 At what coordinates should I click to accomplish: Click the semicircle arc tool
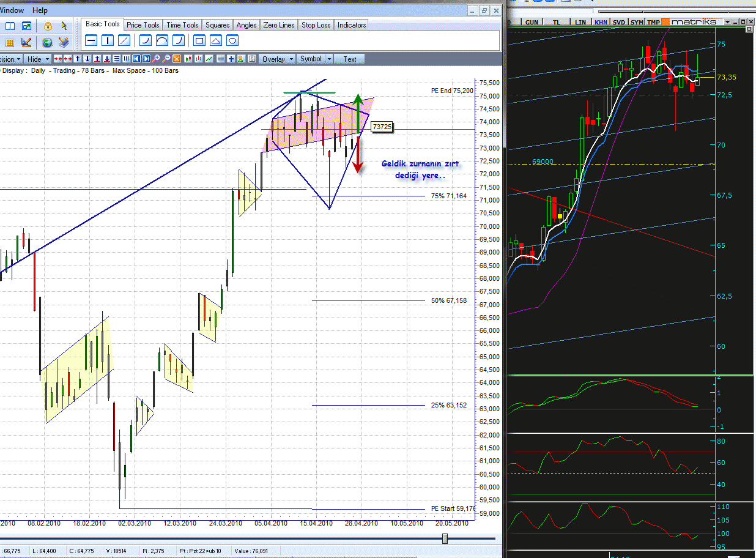pyautogui.click(x=162, y=41)
